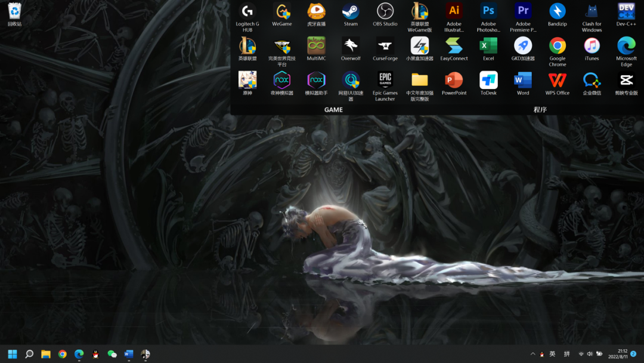The height and width of the screenshot is (363, 644).
Task: Open the Recycle Bin on desktop
Action: coord(14,11)
